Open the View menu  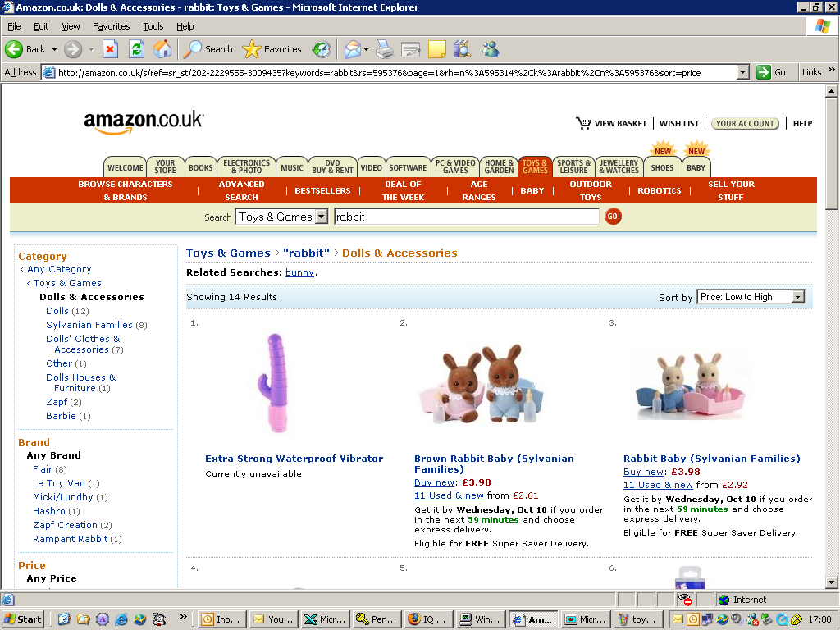click(71, 26)
